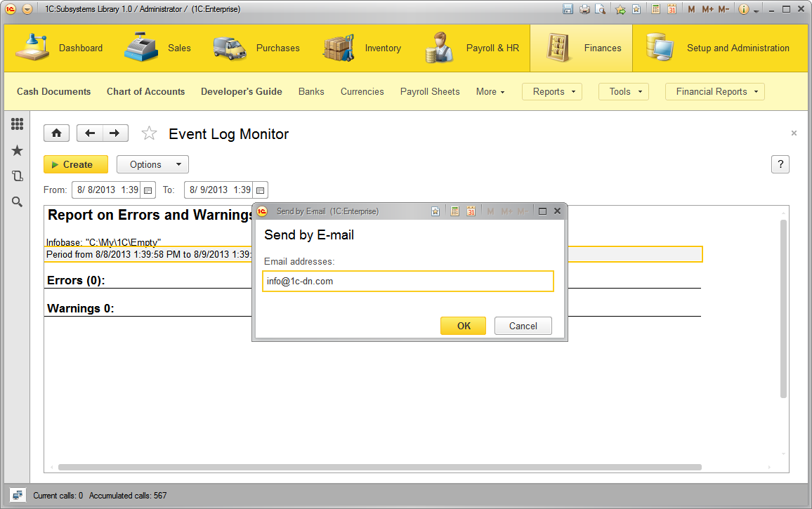This screenshot has height=509, width=812.
Task: Navigate forward with the right arrow
Action: point(115,133)
